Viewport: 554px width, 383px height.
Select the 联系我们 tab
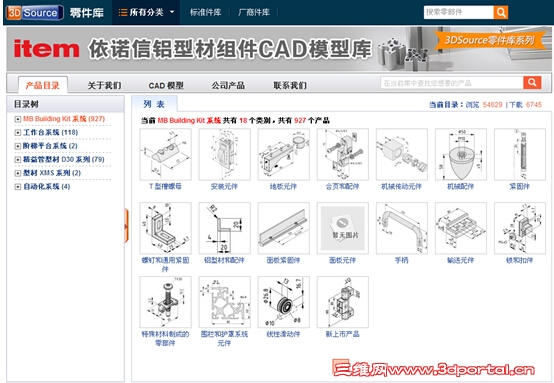pyautogui.click(x=290, y=86)
